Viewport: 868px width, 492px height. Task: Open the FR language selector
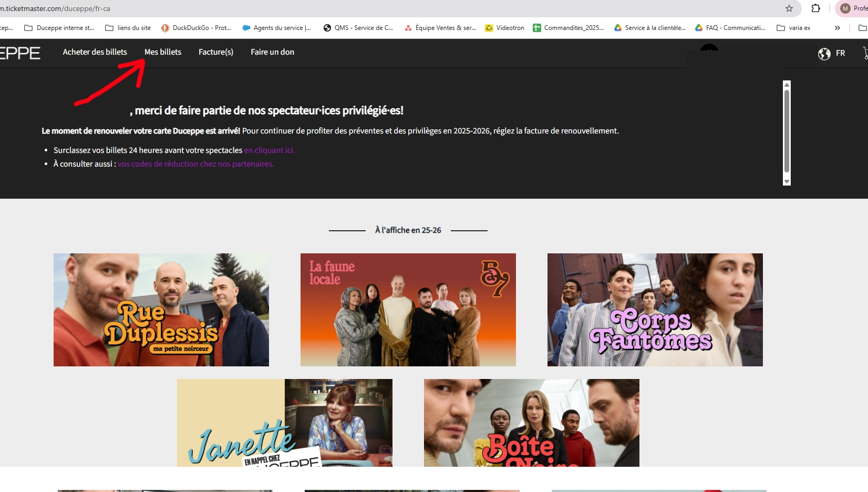click(x=840, y=53)
